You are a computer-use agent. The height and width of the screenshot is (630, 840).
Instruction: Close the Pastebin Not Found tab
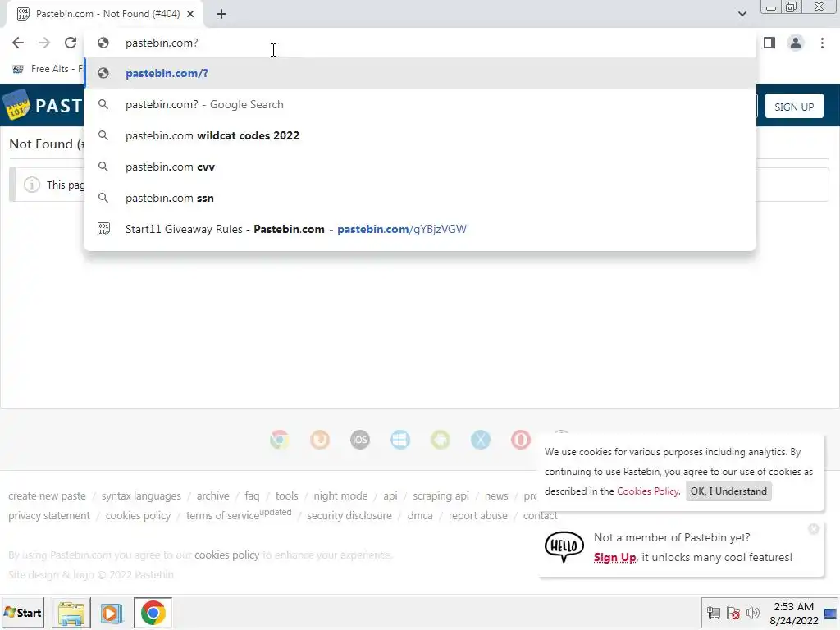tap(190, 14)
